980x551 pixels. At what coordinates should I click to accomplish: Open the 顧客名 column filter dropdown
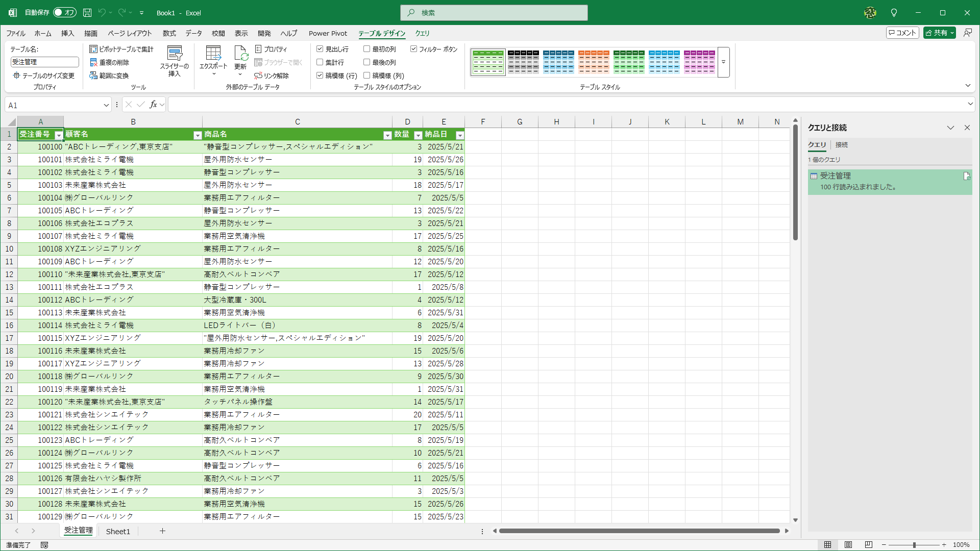pyautogui.click(x=198, y=135)
